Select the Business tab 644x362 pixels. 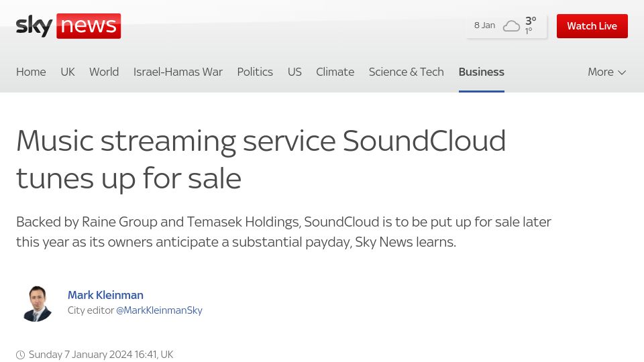[482, 72]
